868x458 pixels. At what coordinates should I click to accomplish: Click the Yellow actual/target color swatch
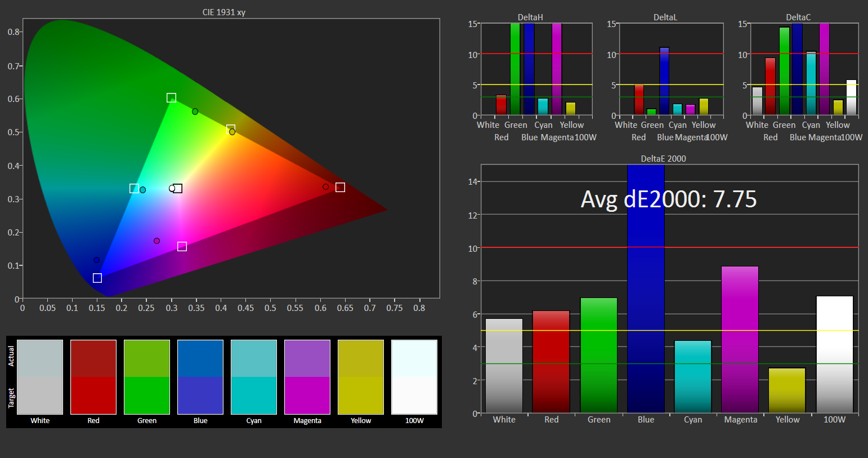coord(361,377)
